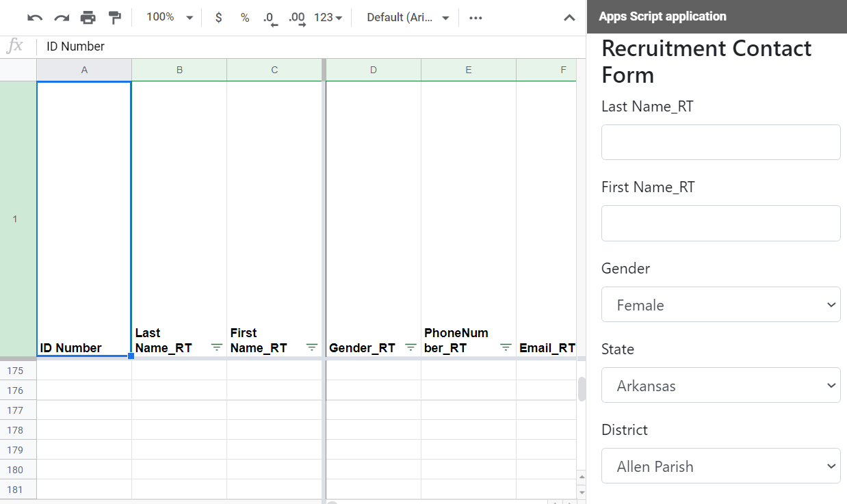Viewport: 847px width, 504px height.
Task: Select row 175 header
Action: (x=18, y=371)
